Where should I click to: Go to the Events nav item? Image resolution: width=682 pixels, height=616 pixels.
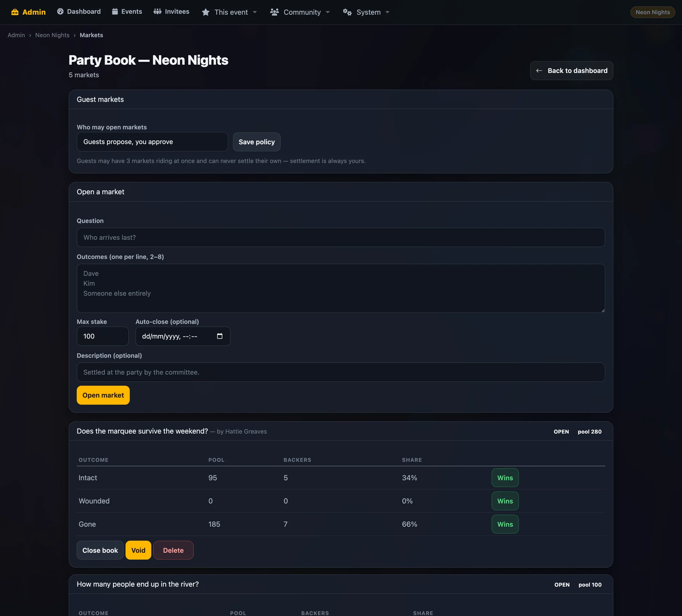(127, 12)
